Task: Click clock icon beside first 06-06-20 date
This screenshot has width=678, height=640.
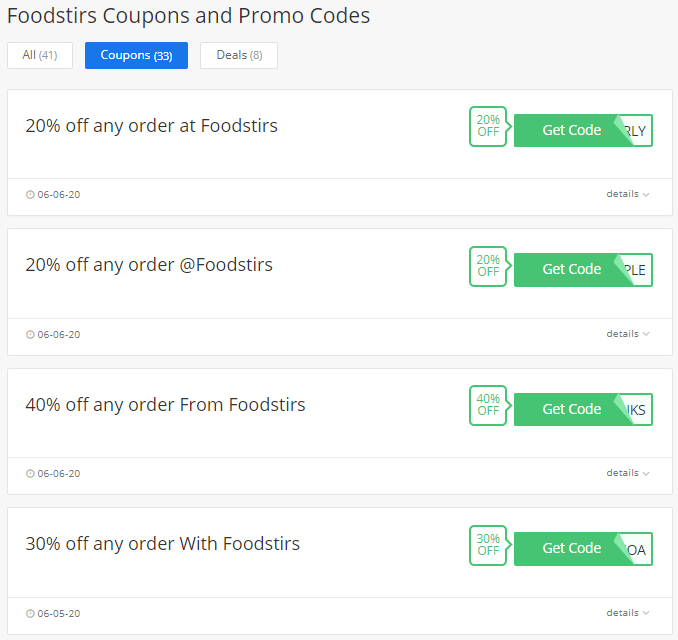Action: [30, 195]
